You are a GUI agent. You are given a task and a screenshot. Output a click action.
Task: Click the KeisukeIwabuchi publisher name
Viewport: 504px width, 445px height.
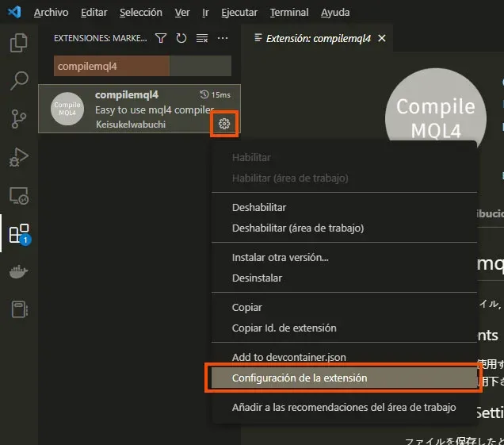[131, 125]
